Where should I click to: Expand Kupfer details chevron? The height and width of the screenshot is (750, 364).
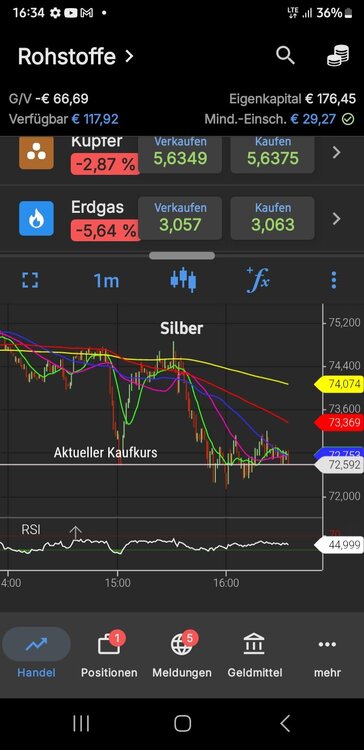click(337, 153)
